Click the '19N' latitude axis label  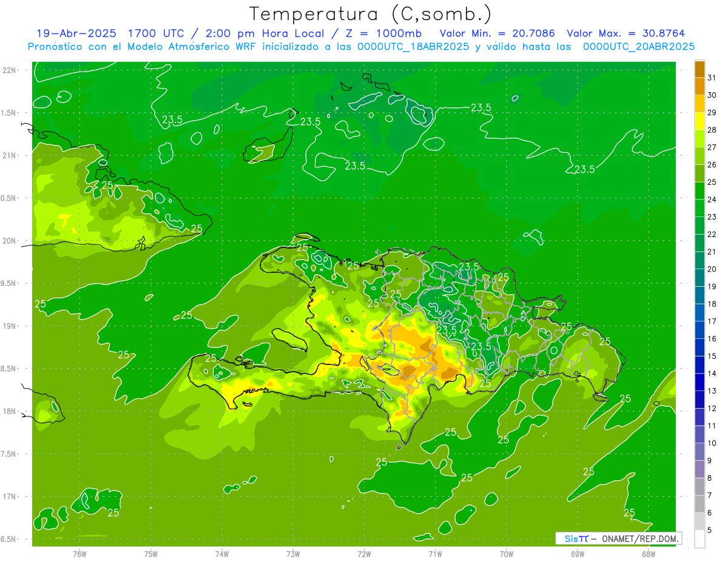tap(10, 326)
